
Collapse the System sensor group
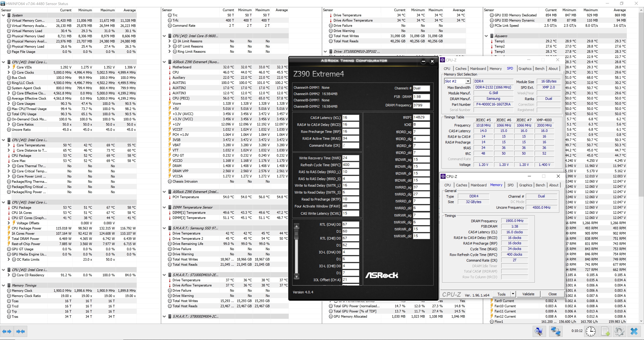(3, 15)
